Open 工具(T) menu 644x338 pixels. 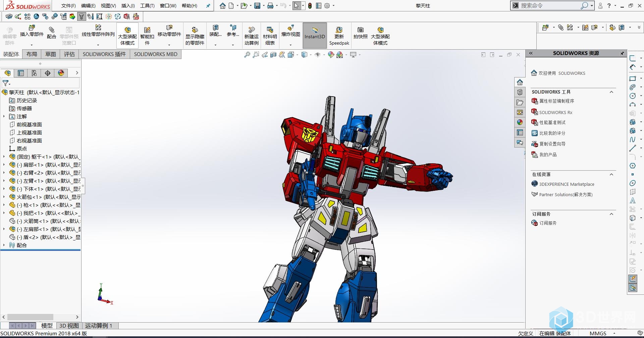coord(148,6)
